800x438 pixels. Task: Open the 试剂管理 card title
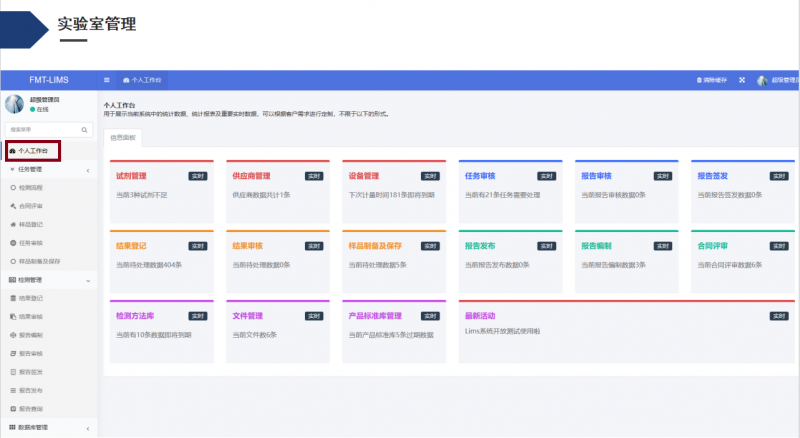pyautogui.click(x=131, y=176)
